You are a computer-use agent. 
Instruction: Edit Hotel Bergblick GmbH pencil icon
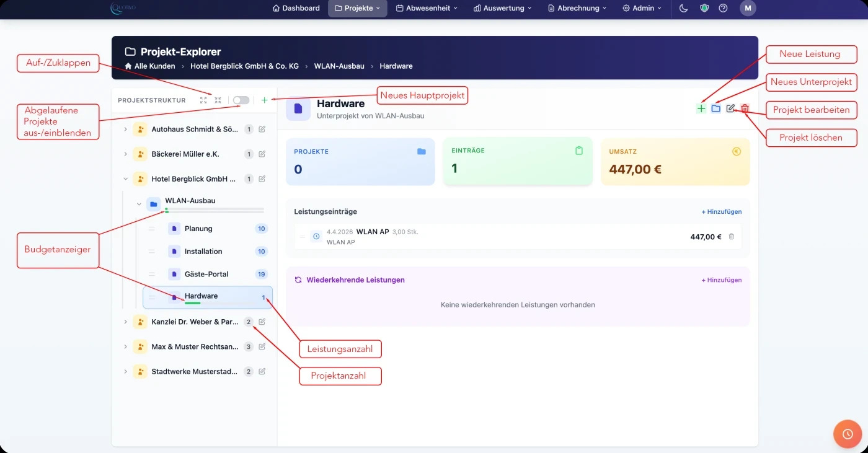(262, 179)
